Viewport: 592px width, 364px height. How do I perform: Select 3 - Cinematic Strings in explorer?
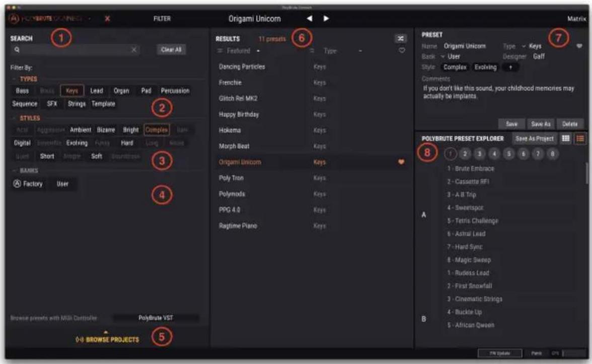click(475, 299)
